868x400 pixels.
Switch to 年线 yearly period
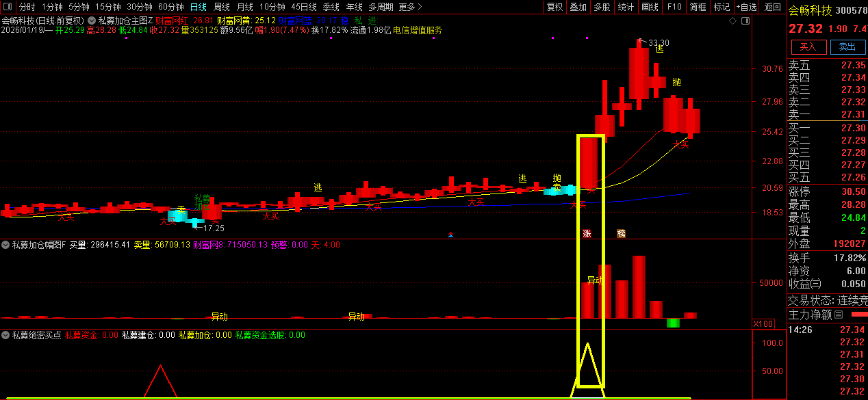tap(354, 7)
